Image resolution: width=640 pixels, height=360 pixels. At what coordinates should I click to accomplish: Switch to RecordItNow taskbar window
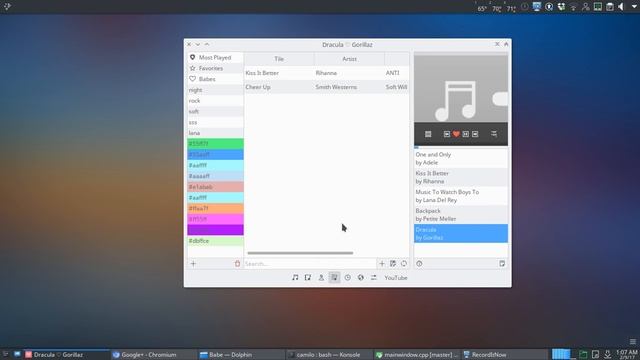point(504,355)
